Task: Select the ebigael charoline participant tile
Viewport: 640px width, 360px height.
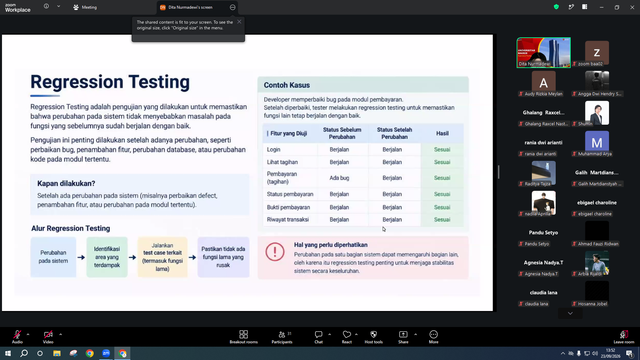Action: pos(597,203)
